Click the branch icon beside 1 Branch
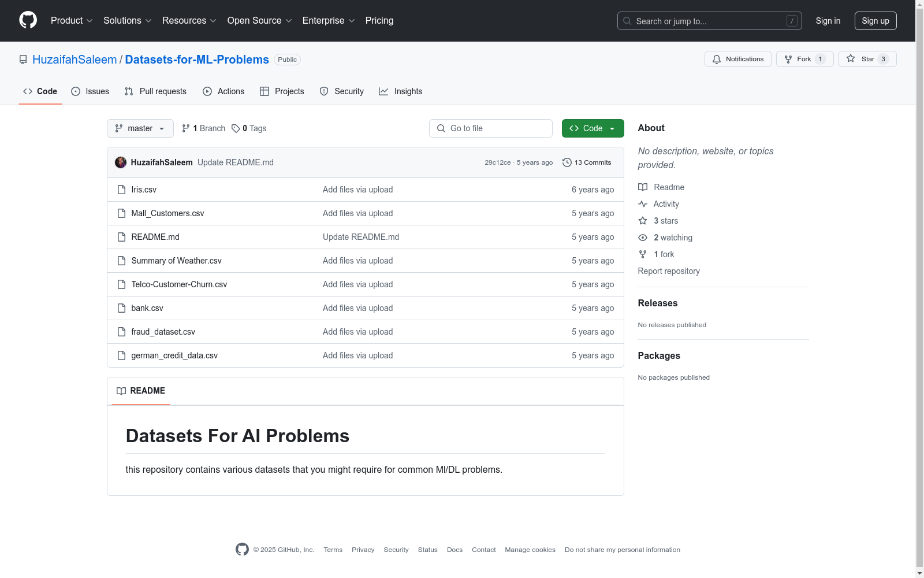The width and height of the screenshot is (924, 578). (186, 128)
